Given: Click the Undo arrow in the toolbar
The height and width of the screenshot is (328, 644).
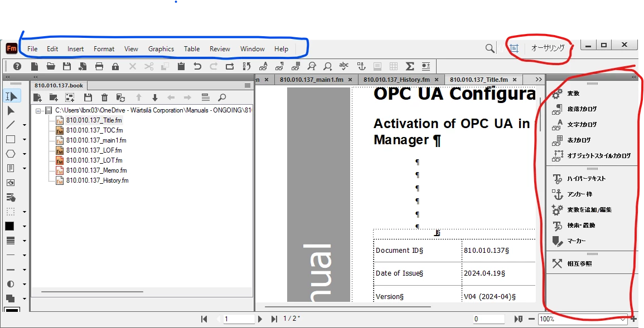Looking at the screenshot, I should pos(197,66).
